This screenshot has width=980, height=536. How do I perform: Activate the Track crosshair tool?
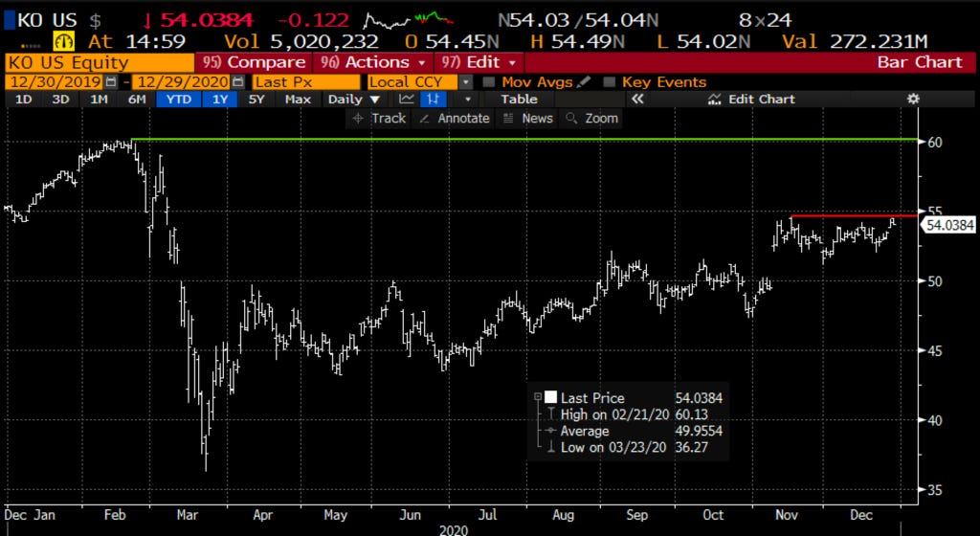coord(379,118)
